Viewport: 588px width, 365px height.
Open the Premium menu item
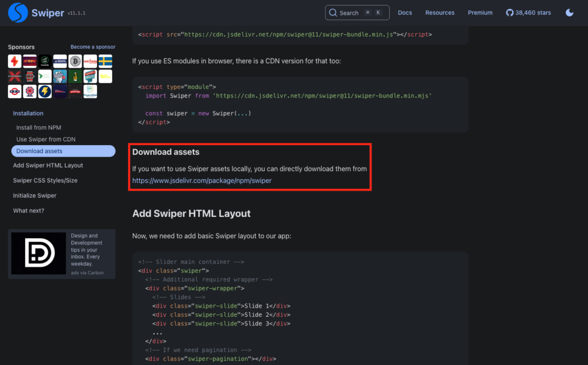click(x=480, y=13)
